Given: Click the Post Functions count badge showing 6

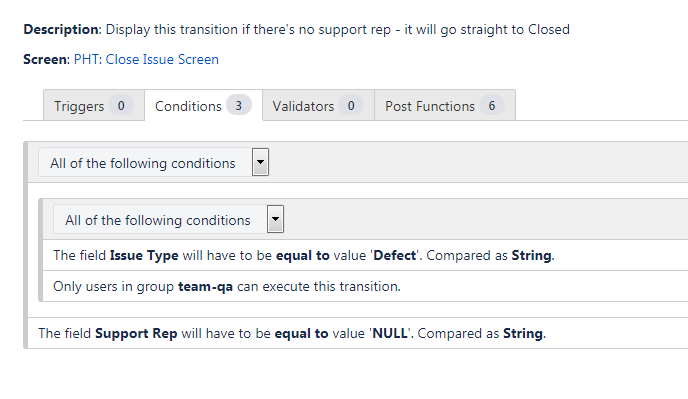Looking at the screenshot, I should click(x=492, y=105).
